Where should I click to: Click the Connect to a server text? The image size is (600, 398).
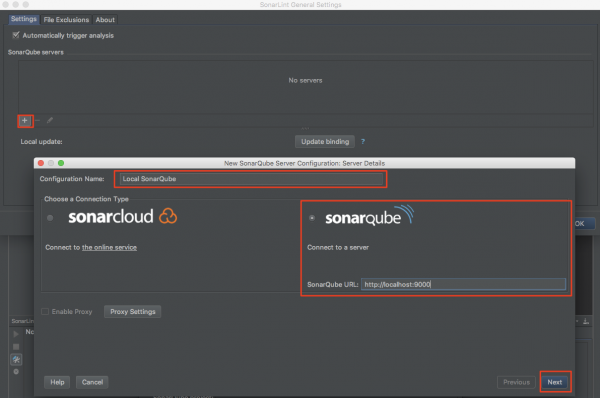338,247
